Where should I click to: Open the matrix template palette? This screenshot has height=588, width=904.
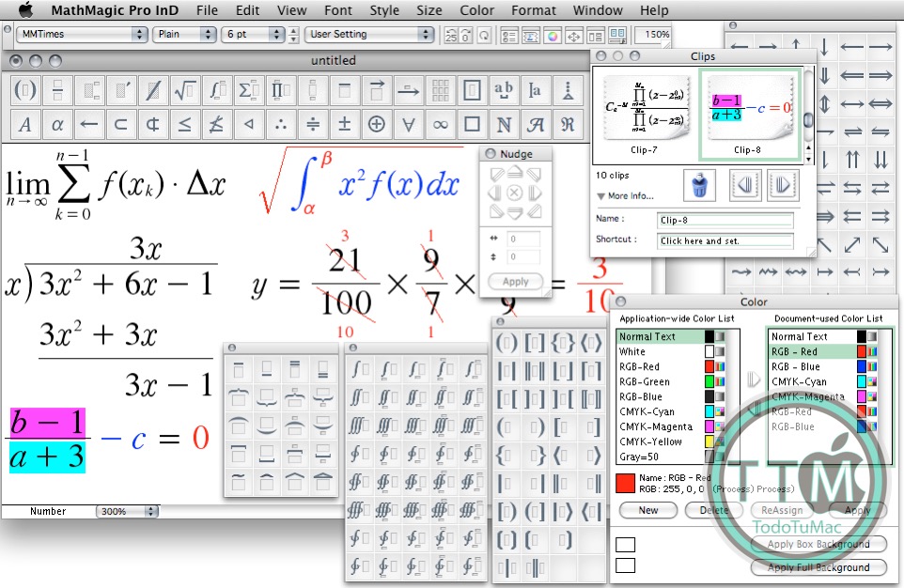[x=441, y=90]
